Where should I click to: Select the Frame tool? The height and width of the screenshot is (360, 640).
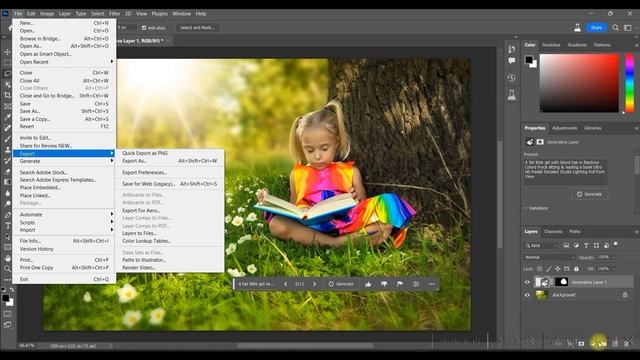7,106
